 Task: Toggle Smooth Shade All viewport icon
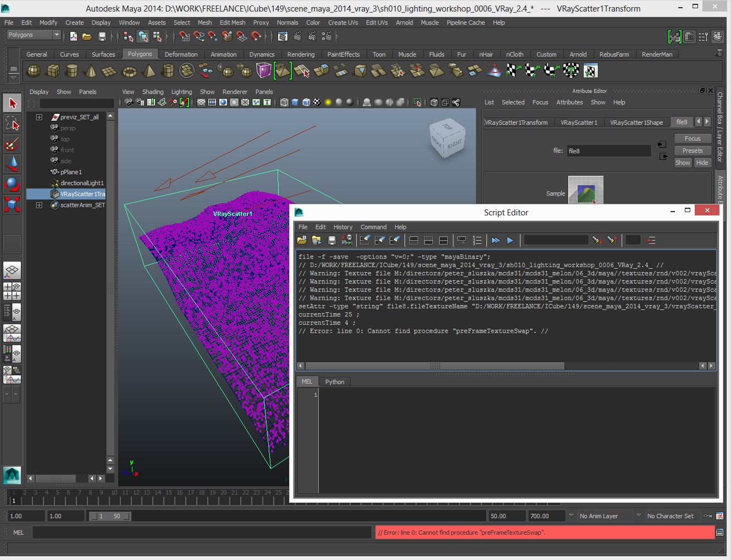coord(295,102)
